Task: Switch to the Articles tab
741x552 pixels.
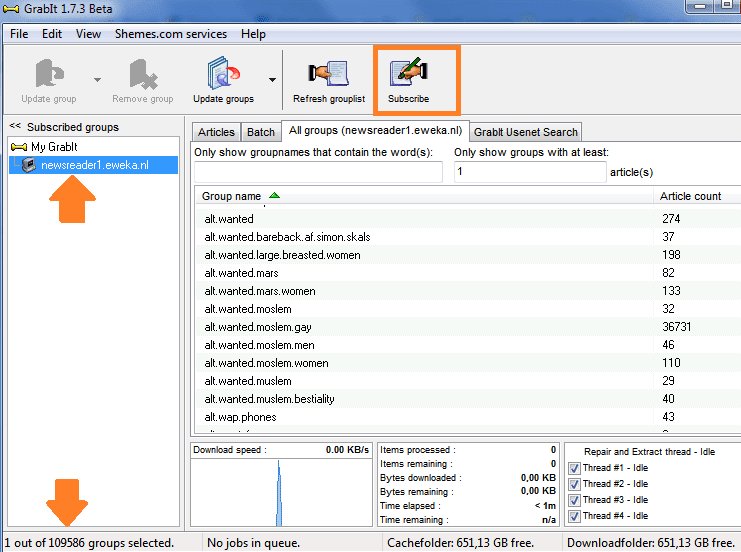Action: click(x=216, y=132)
